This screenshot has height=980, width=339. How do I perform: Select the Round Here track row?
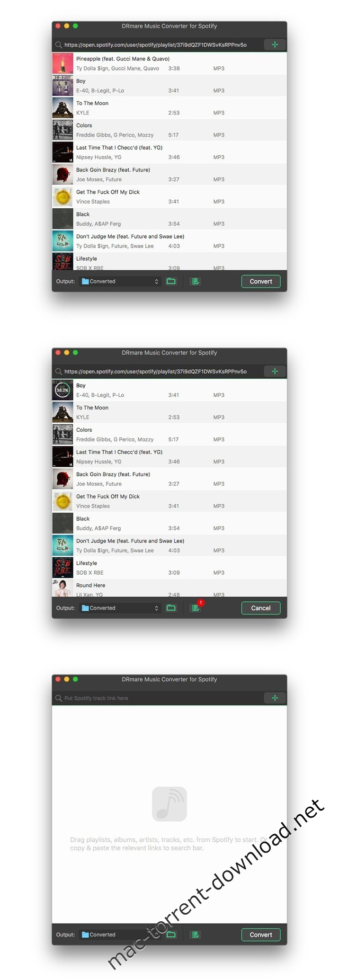(169, 588)
